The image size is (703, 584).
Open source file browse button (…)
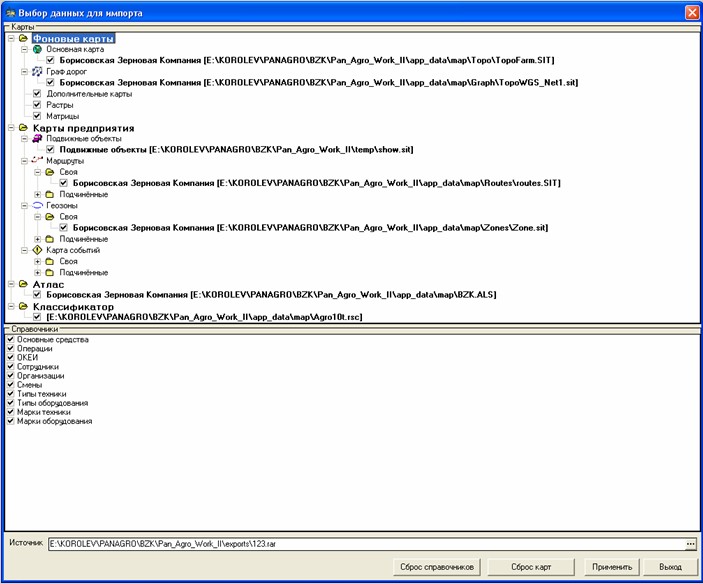pos(689,543)
